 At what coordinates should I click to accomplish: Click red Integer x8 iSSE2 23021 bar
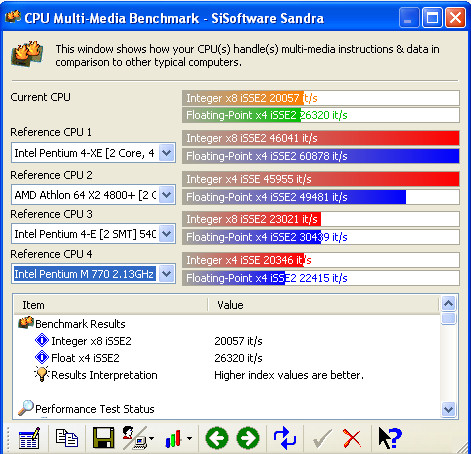click(x=321, y=219)
